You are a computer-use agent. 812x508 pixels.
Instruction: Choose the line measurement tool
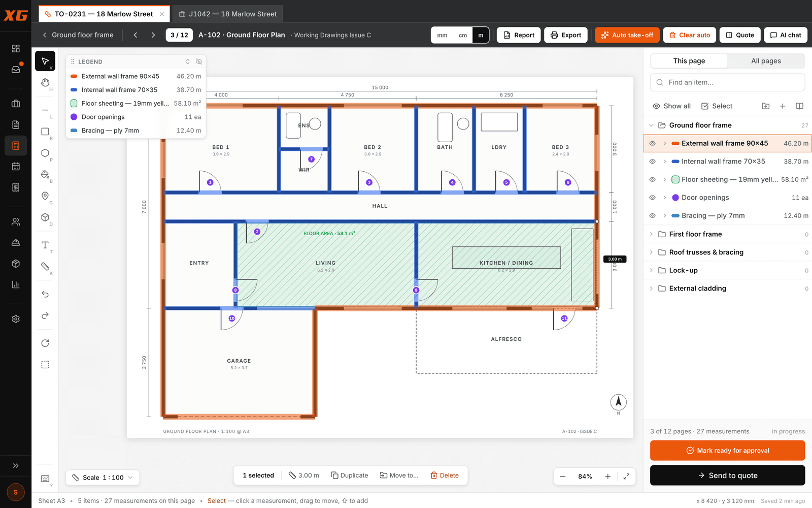pos(45,110)
